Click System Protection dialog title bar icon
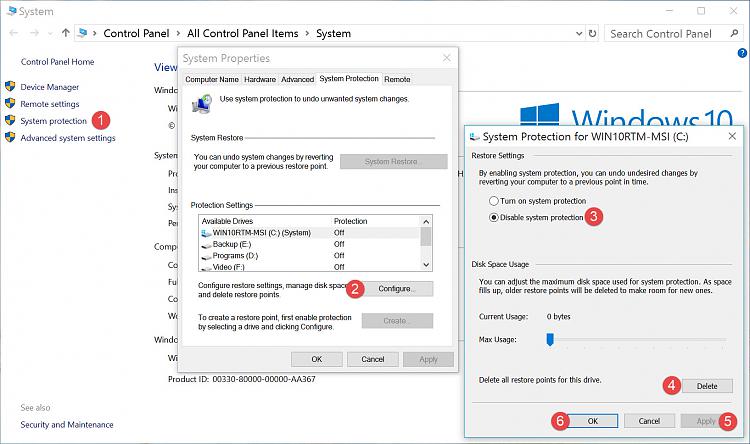The width and height of the screenshot is (750, 444). tap(474, 137)
